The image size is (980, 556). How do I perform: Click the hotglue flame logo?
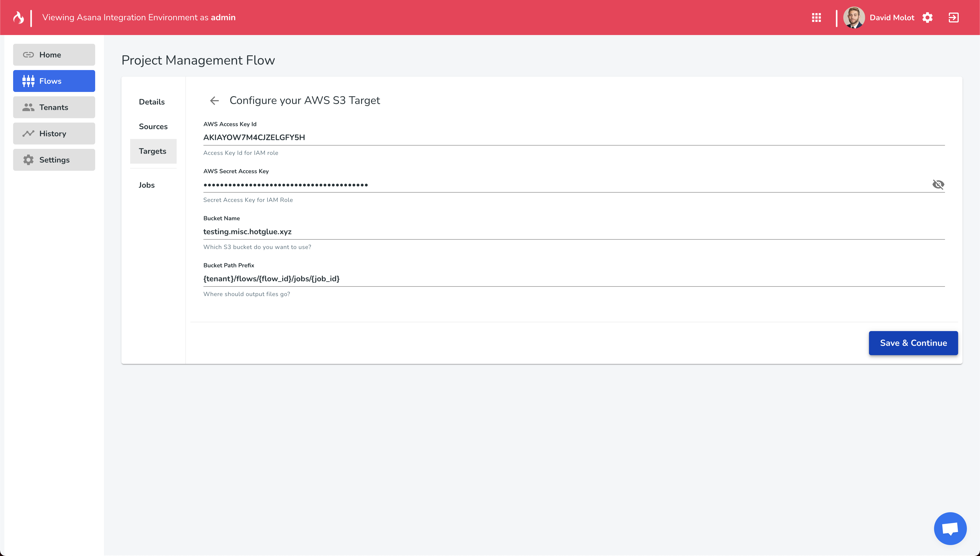18,18
